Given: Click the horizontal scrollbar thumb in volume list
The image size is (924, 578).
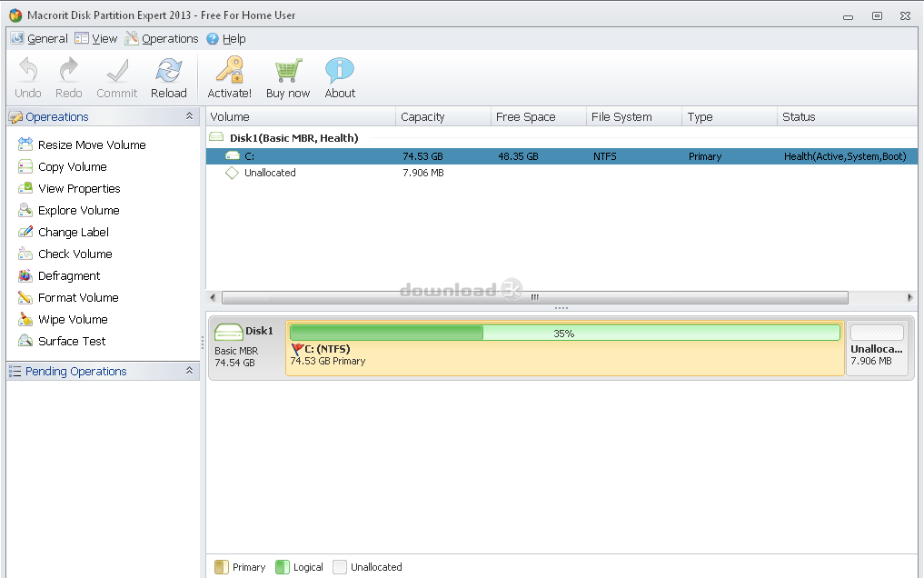Looking at the screenshot, I should click(535, 297).
